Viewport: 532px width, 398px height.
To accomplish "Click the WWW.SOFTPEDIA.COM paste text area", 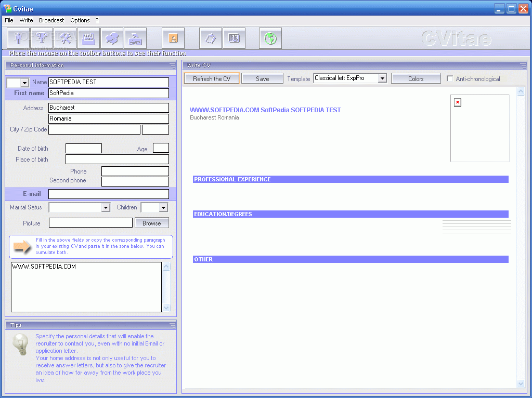I will pos(86,287).
